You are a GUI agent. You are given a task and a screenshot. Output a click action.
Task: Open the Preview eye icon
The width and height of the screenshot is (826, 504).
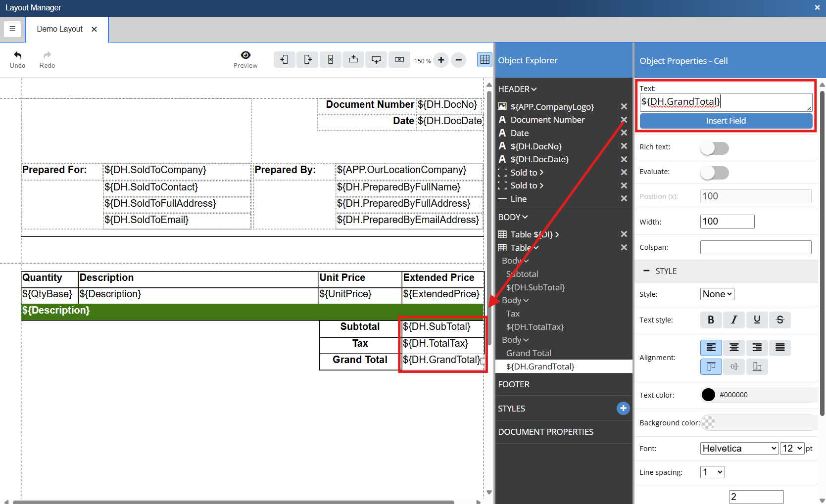coord(245,55)
